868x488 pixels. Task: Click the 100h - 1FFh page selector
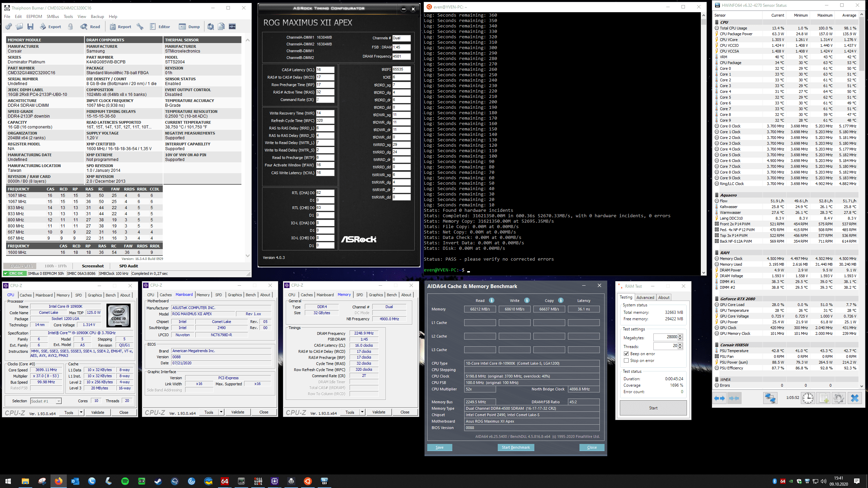(56, 266)
